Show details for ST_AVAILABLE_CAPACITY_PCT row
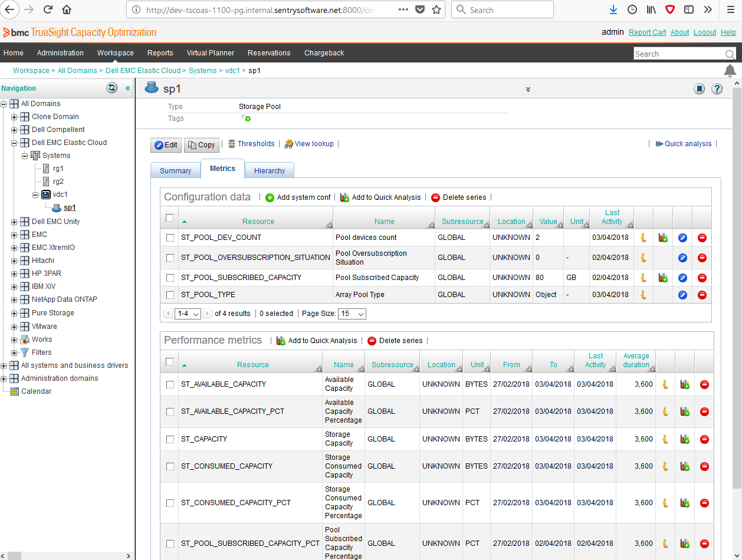Image resolution: width=742 pixels, height=560 pixels. (x=665, y=411)
